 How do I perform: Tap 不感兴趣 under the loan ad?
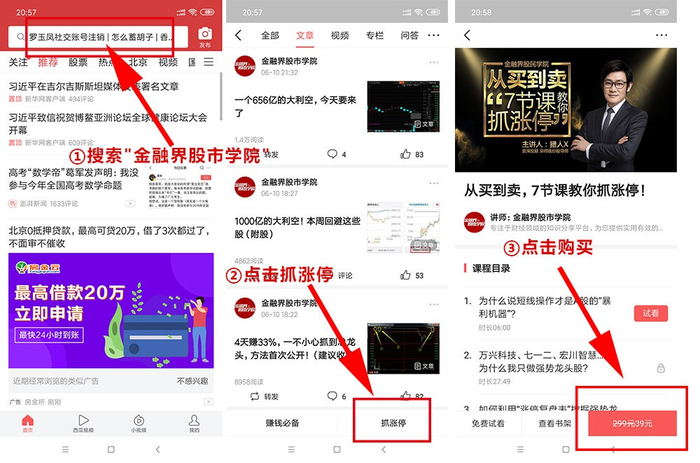click(192, 381)
